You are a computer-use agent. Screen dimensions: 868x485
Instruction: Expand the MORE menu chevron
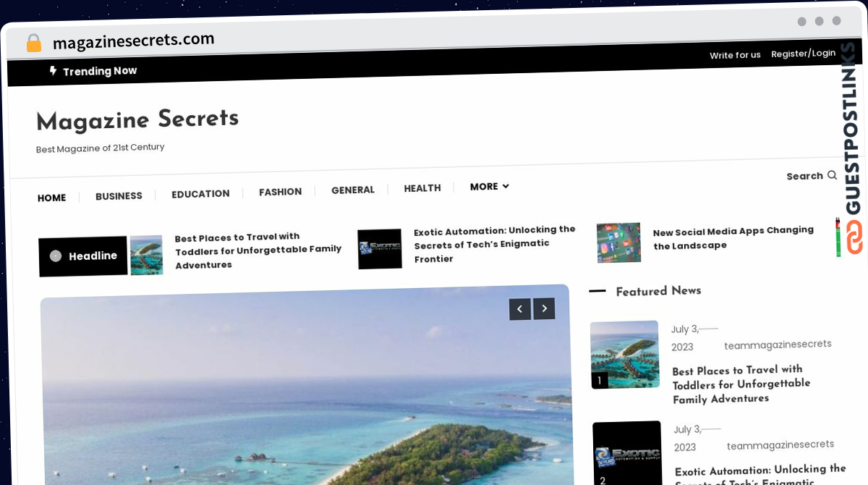point(506,186)
